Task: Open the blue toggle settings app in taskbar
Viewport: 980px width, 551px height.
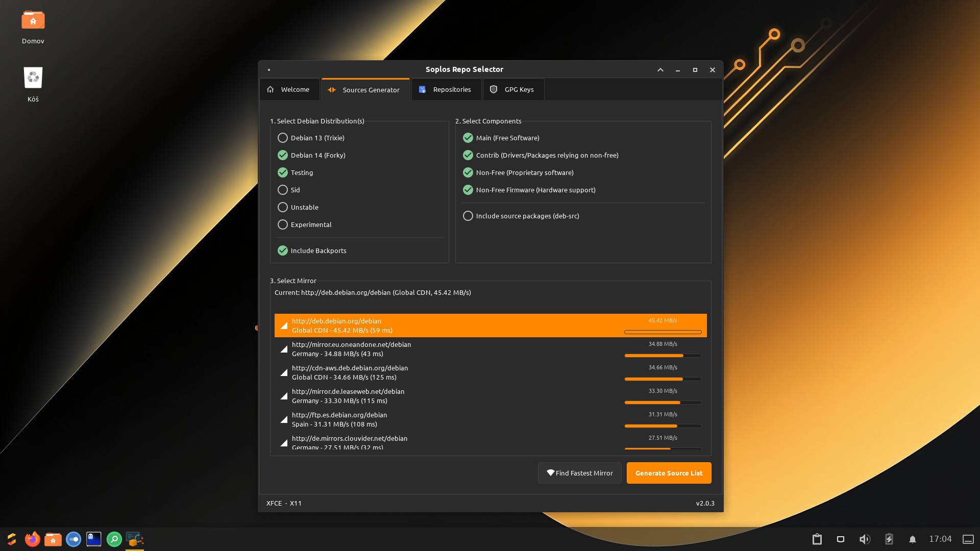Action: 73,539
